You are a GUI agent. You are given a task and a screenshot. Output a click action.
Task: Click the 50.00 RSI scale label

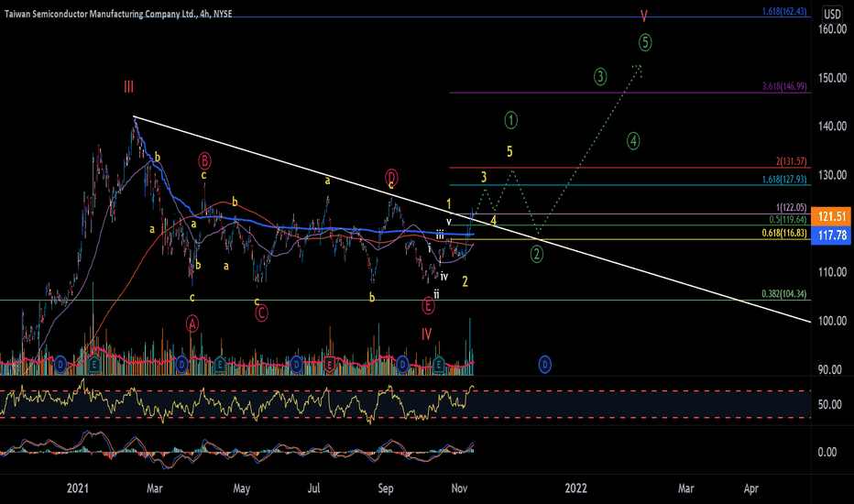[x=830, y=405]
